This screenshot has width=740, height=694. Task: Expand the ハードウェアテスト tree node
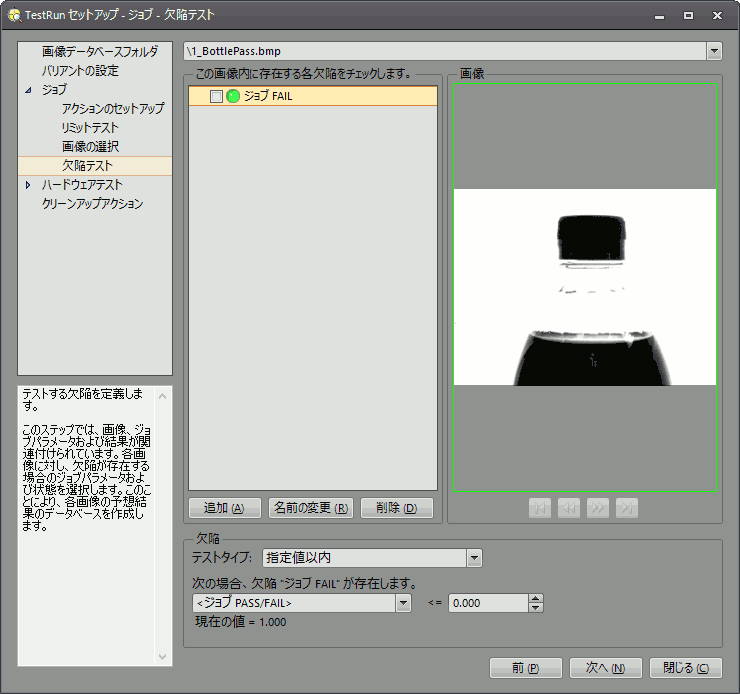(28, 185)
